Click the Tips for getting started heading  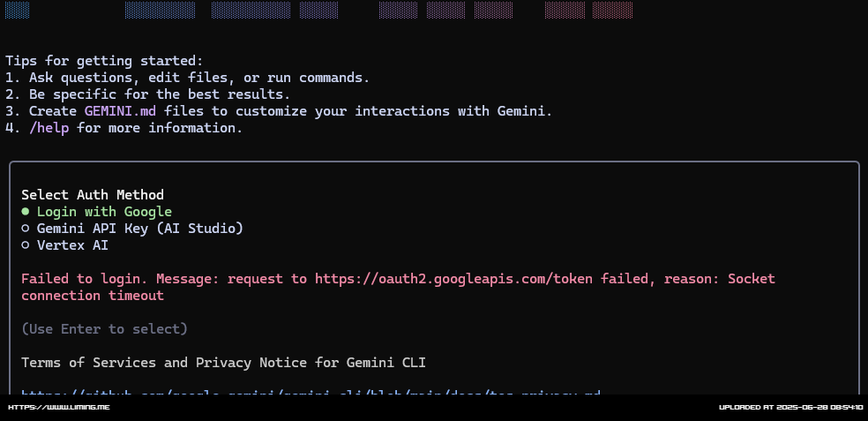point(105,61)
